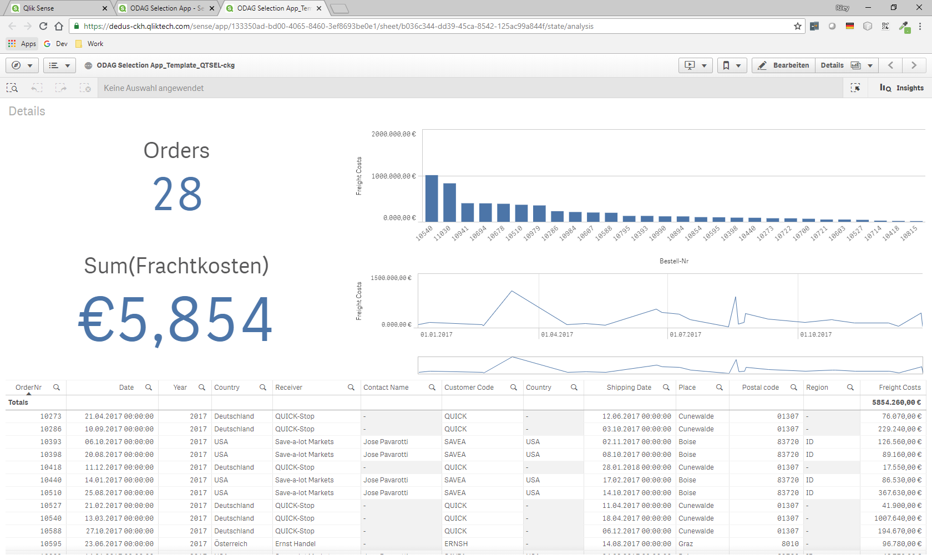Open the bookmarks dropdown

[732, 65]
